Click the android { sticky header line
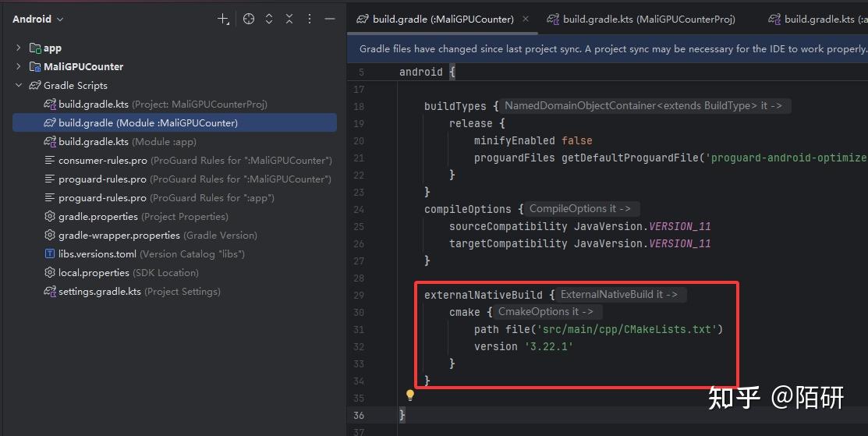This screenshot has width=868, height=436. tap(427, 72)
